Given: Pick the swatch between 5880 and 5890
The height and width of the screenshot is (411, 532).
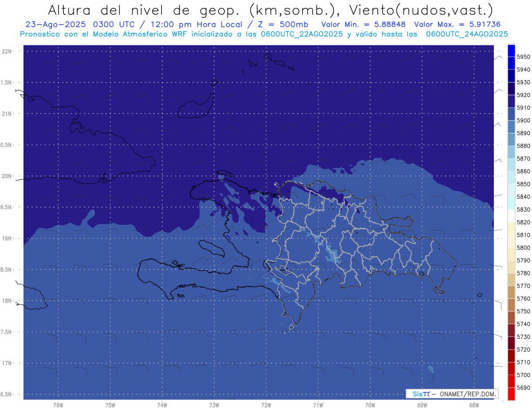Looking at the screenshot, I should [511, 140].
